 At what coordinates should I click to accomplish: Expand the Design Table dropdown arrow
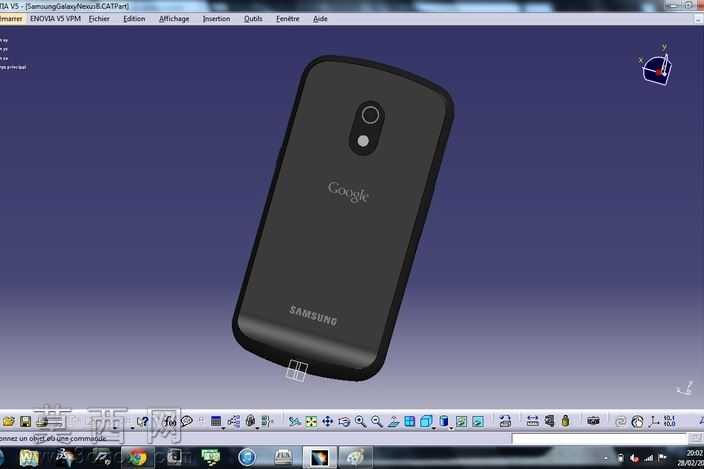click(223, 428)
